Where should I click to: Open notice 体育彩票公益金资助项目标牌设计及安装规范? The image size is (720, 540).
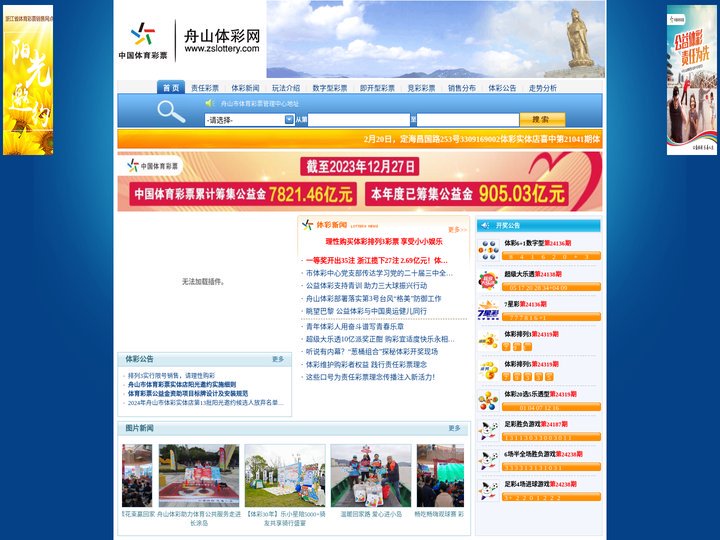coord(188,394)
